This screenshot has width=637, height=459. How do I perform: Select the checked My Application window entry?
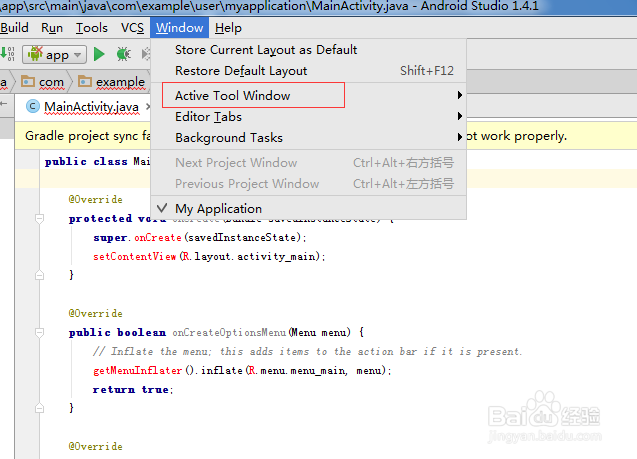(x=308, y=209)
